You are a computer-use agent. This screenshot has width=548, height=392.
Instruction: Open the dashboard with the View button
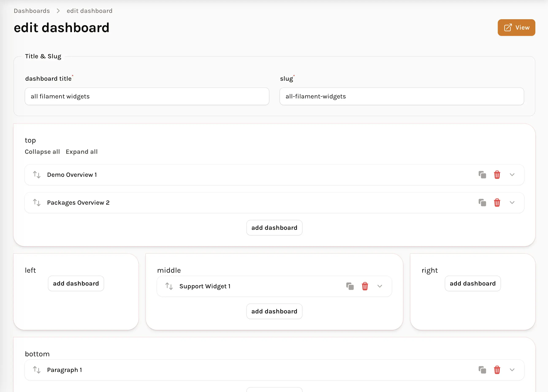[x=516, y=27]
